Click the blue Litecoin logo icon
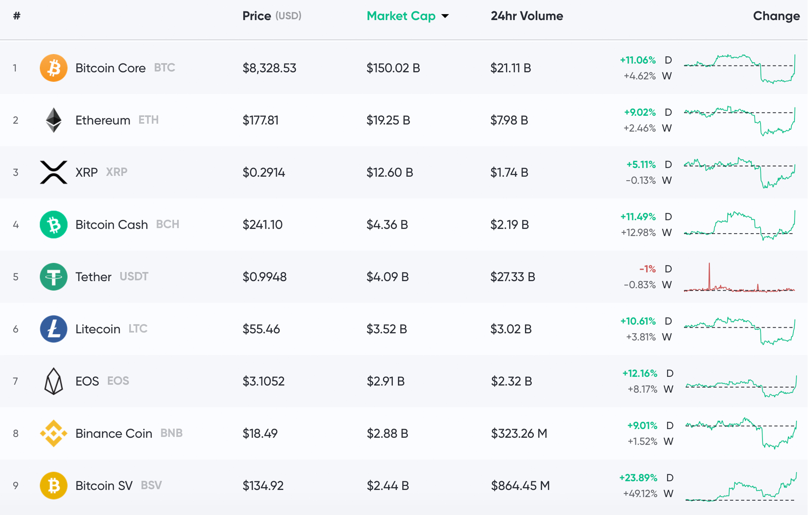This screenshot has width=812, height=515. pos(53,329)
